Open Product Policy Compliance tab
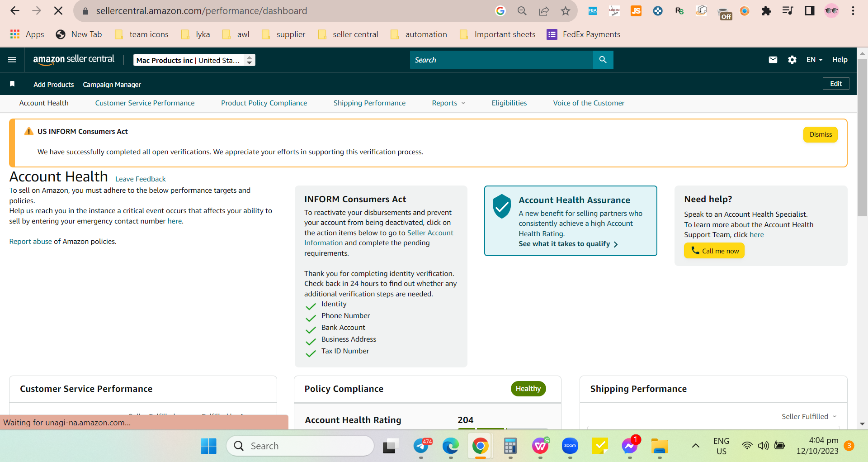The height and width of the screenshot is (462, 868). point(264,103)
